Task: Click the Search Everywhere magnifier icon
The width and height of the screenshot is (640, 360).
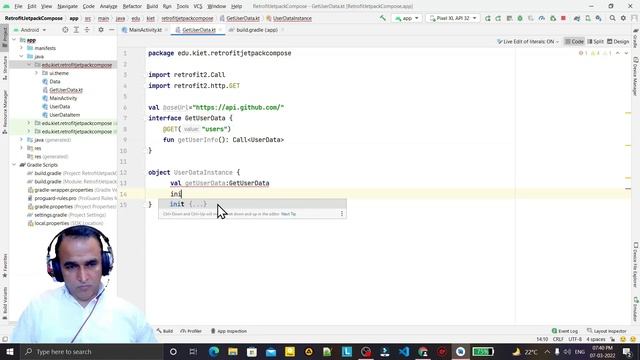Action: (x=613, y=18)
